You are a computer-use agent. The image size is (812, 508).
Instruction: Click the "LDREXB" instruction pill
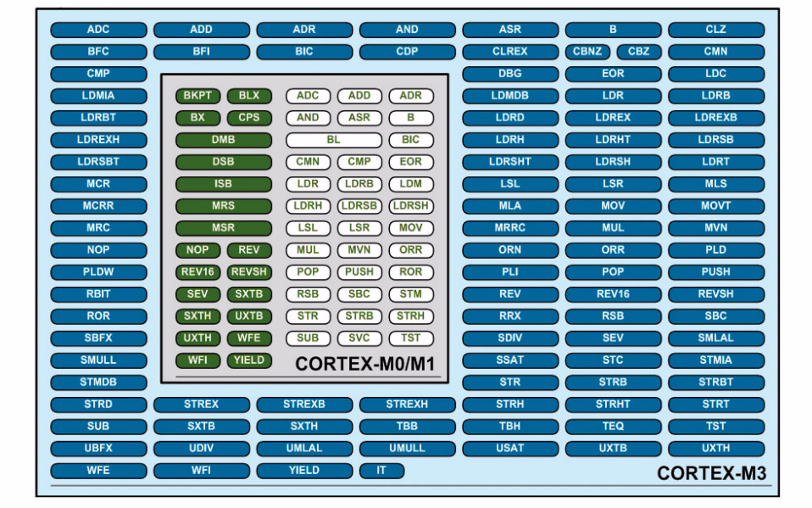click(716, 118)
